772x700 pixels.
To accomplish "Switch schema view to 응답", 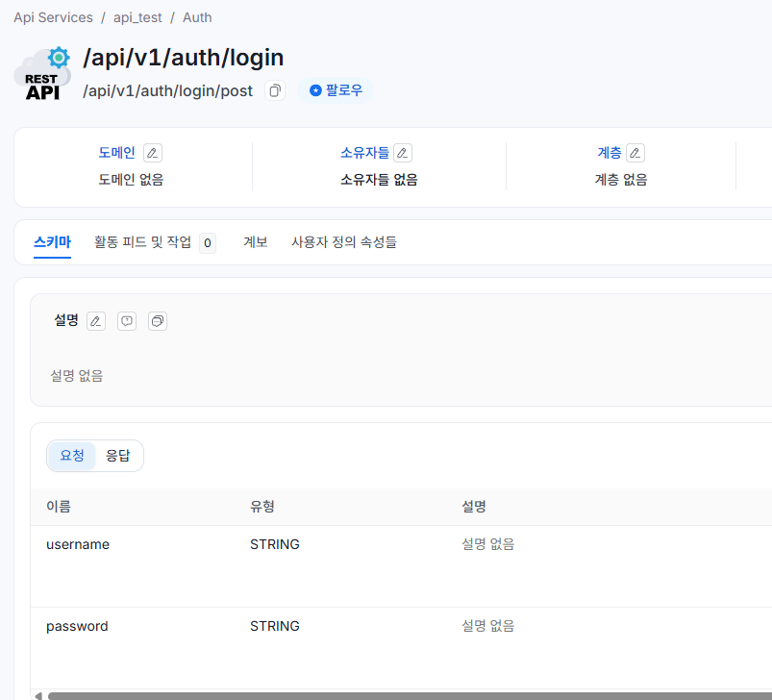I will pos(117,456).
